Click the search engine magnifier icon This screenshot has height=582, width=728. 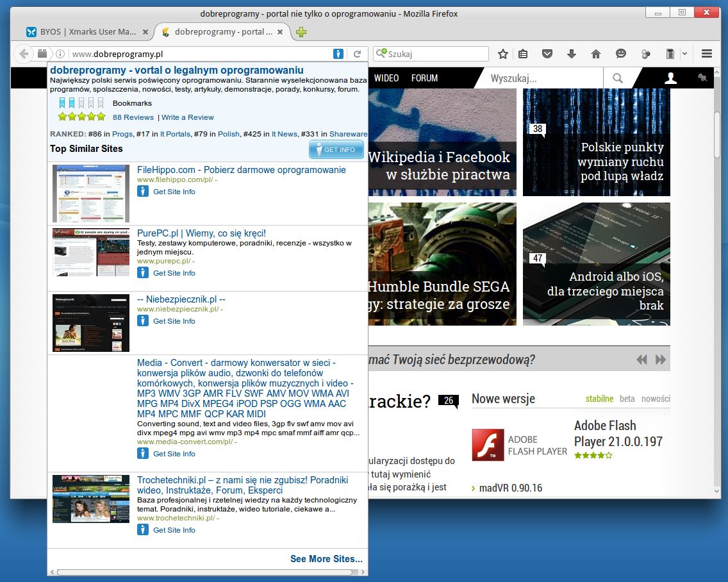(x=381, y=53)
